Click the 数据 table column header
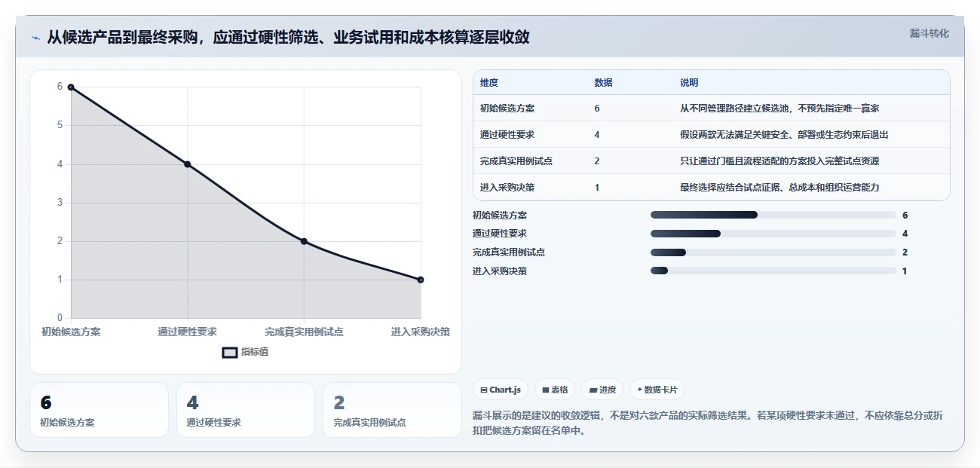 coord(603,83)
